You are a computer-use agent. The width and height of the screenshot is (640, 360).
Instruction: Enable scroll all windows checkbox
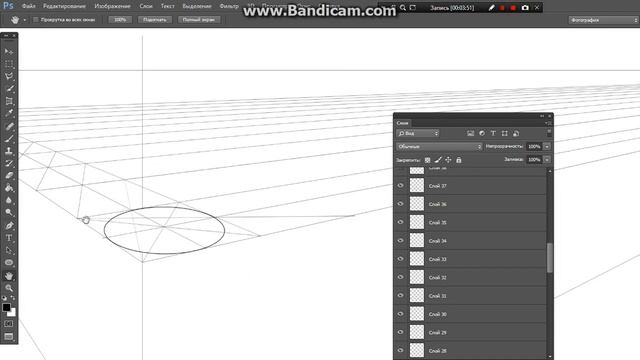click(36, 20)
